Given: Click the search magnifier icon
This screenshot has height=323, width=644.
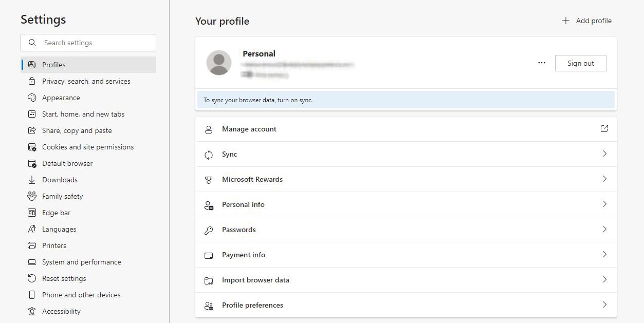Looking at the screenshot, I should (32, 43).
